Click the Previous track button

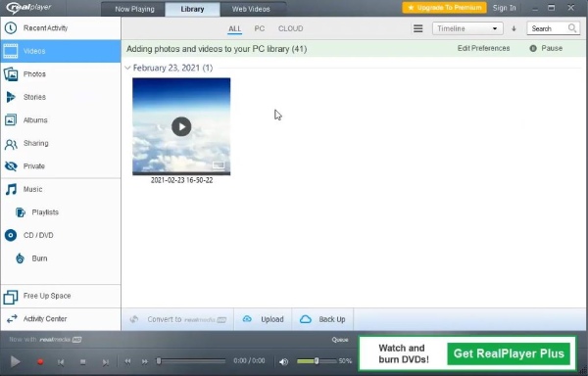61,362
